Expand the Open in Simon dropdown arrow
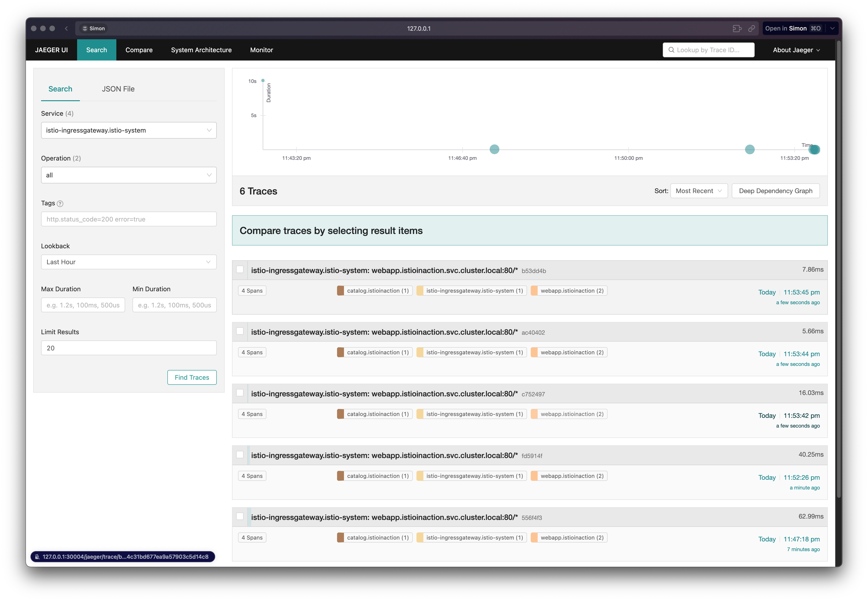This screenshot has height=601, width=868. pos(832,28)
